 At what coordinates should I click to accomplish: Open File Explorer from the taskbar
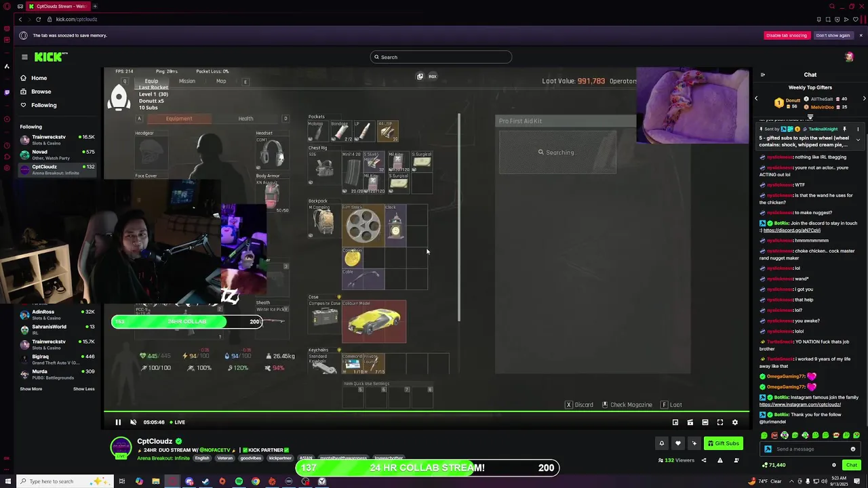[x=155, y=481]
